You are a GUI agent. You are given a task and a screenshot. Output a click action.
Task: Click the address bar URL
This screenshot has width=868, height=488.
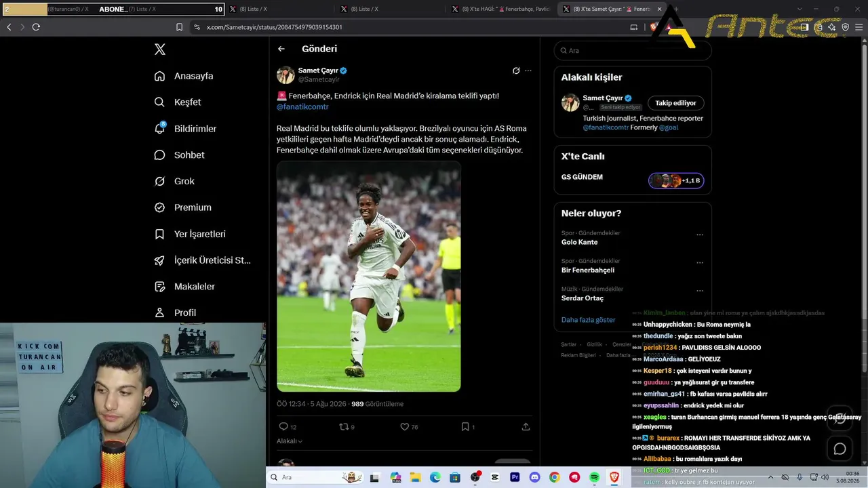[274, 27]
